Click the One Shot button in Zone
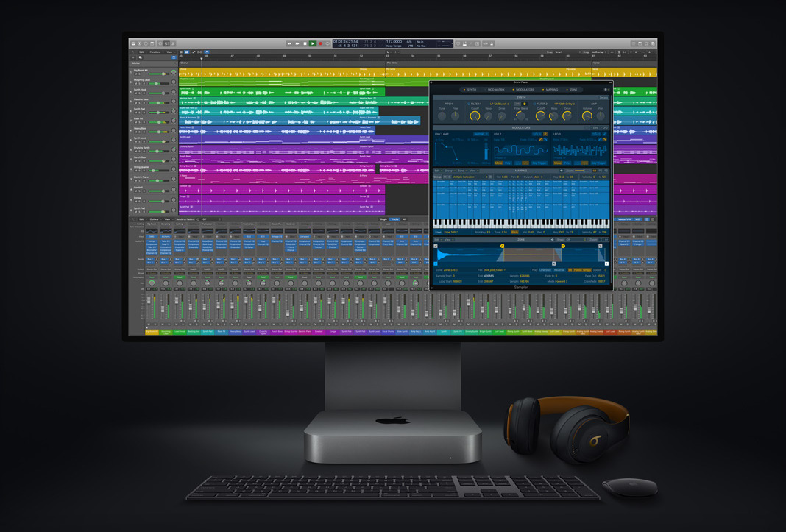The width and height of the screenshot is (786, 532). click(x=546, y=270)
